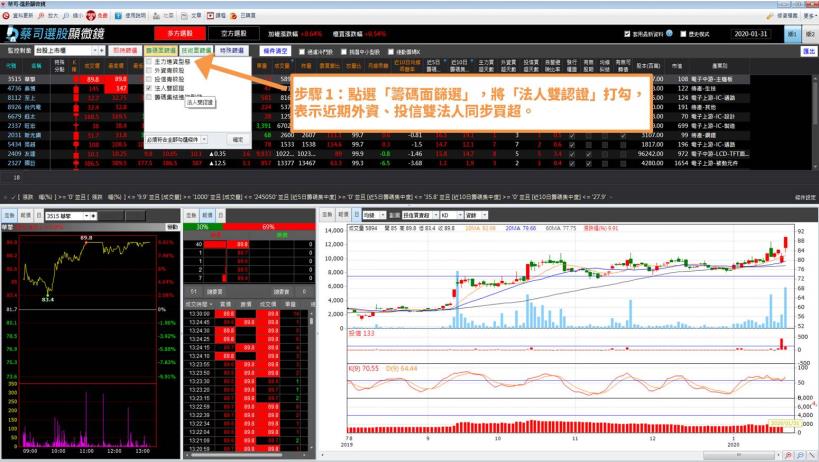This screenshot has height=462, width=819.
Task: Click 匯出 export button
Action: pos(809,51)
